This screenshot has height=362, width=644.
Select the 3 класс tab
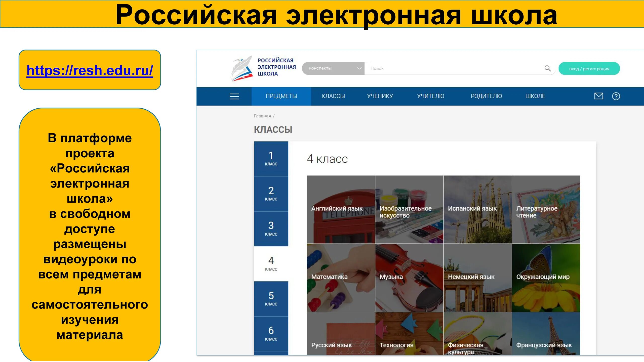pyautogui.click(x=271, y=229)
